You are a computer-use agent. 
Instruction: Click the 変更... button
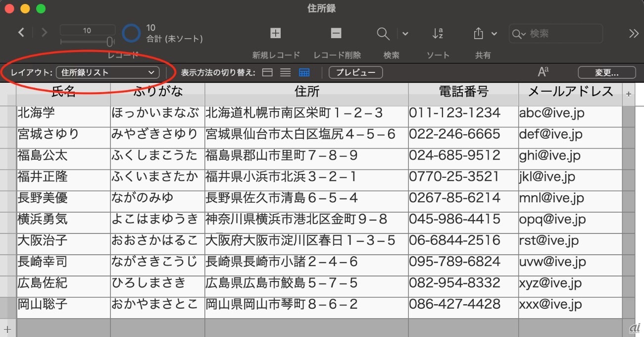pyautogui.click(x=606, y=73)
